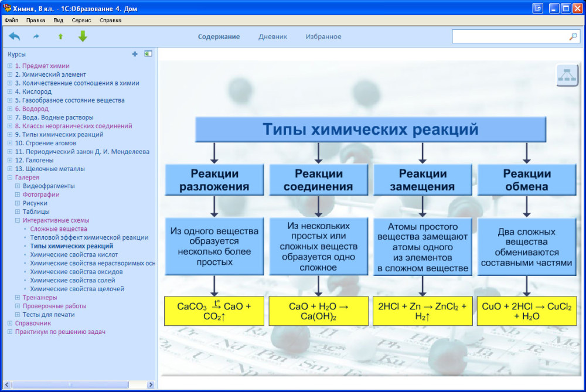
Task: Click the search input field
Action: (x=510, y=36)
